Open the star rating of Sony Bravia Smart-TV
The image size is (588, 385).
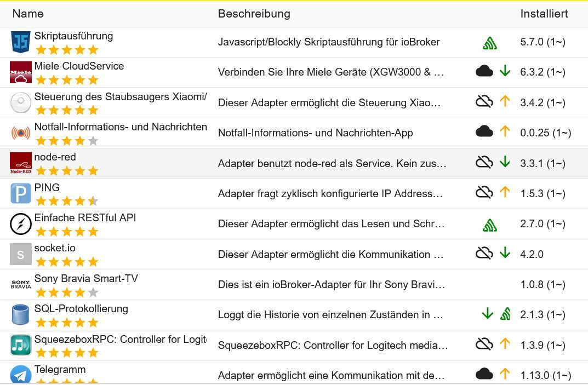pos(67,292)
